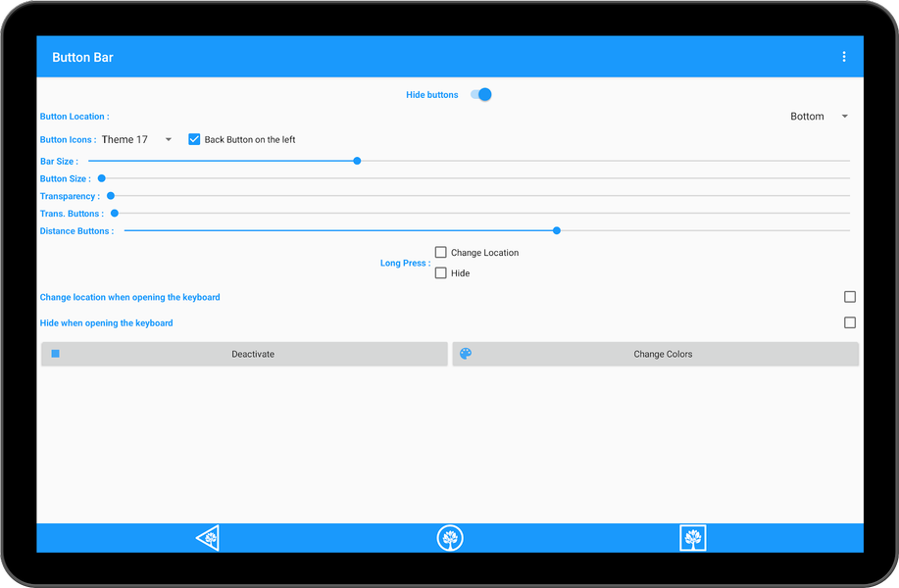Uncheck Back Button on the left
The width and height of the screenshot is (899, 588).
tap(194, 139)
